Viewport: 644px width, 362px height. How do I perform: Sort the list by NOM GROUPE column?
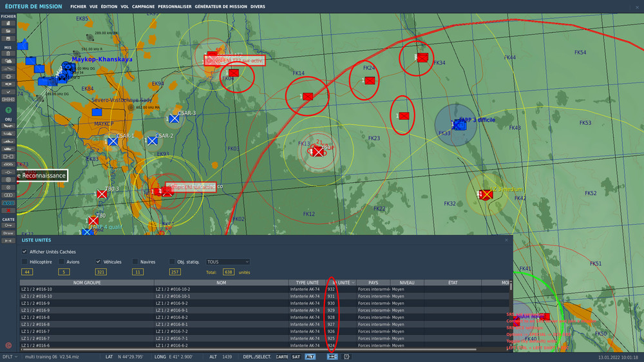click(86, 283)
